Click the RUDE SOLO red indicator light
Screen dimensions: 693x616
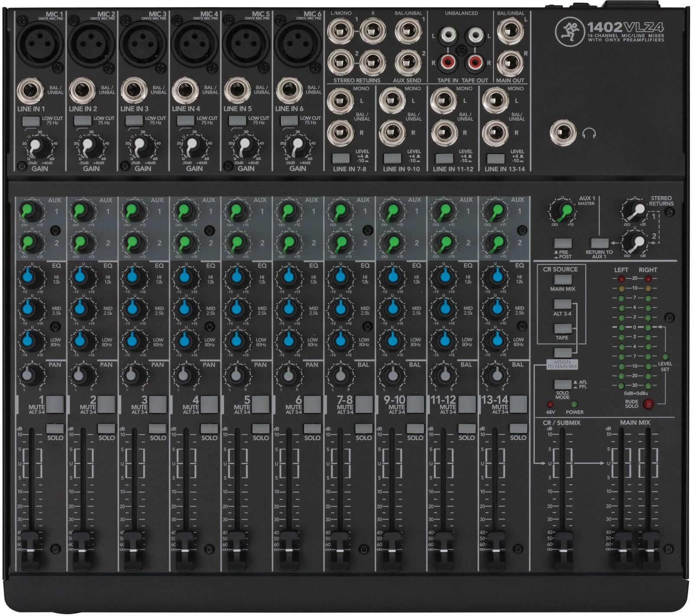pos(648,404)
